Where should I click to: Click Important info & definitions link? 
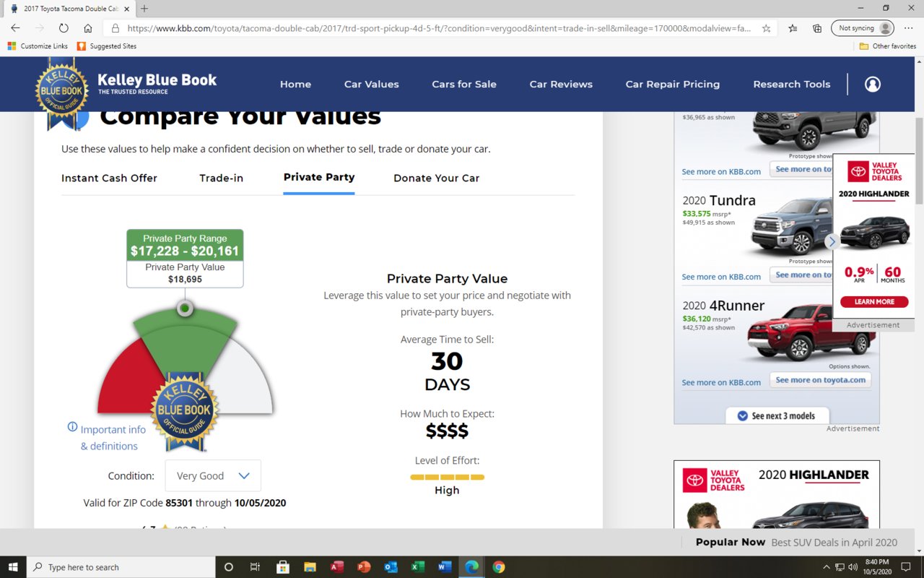click(x=113, y=438)
